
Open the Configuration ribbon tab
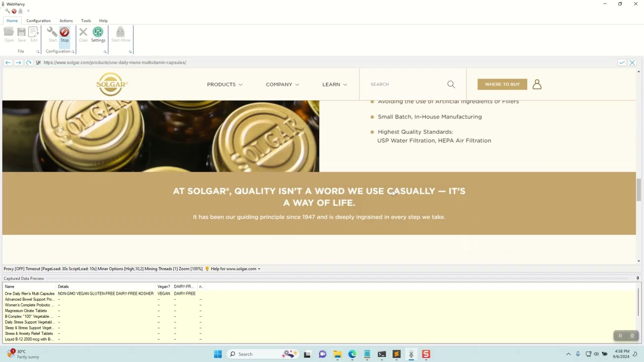click(x=38, y=21)
